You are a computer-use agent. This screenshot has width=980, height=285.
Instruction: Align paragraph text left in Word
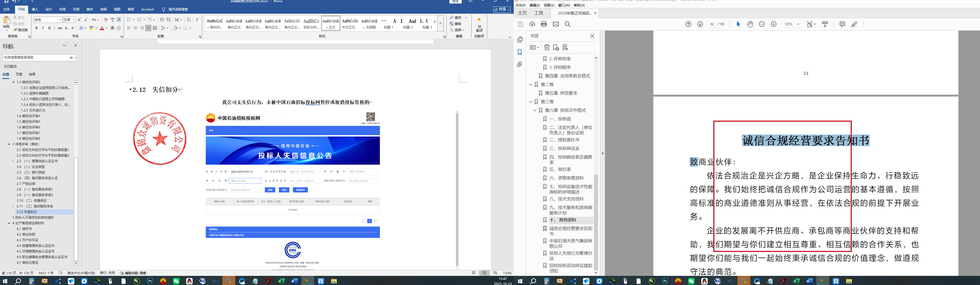point(129,28)
